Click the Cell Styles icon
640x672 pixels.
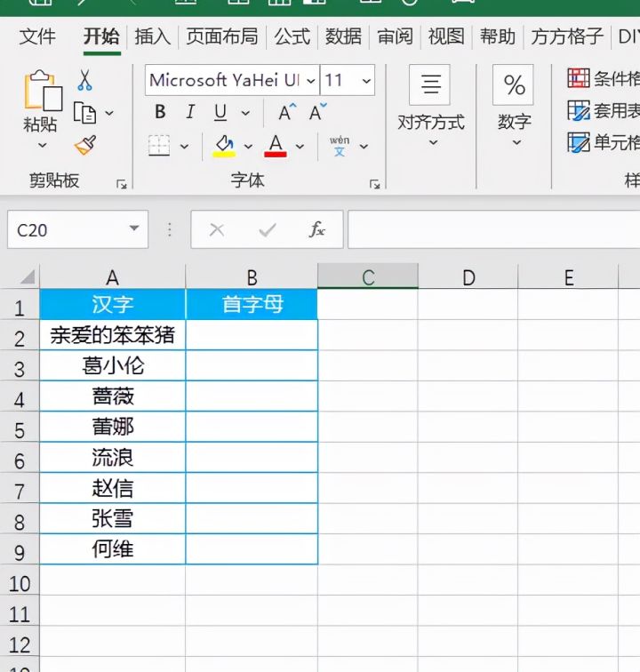pos(579,142)
